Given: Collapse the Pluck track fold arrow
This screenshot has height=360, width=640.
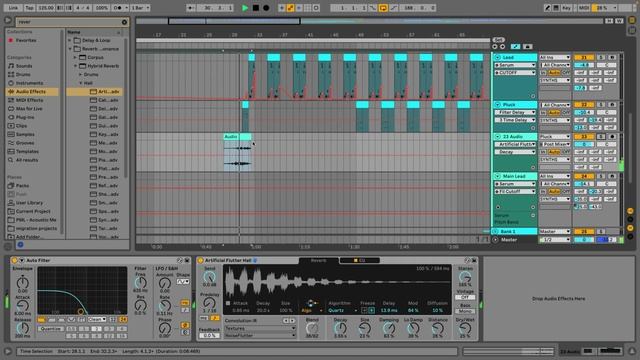Looking at the screenshot, I should pyautogui.click(x=498, y=105).
